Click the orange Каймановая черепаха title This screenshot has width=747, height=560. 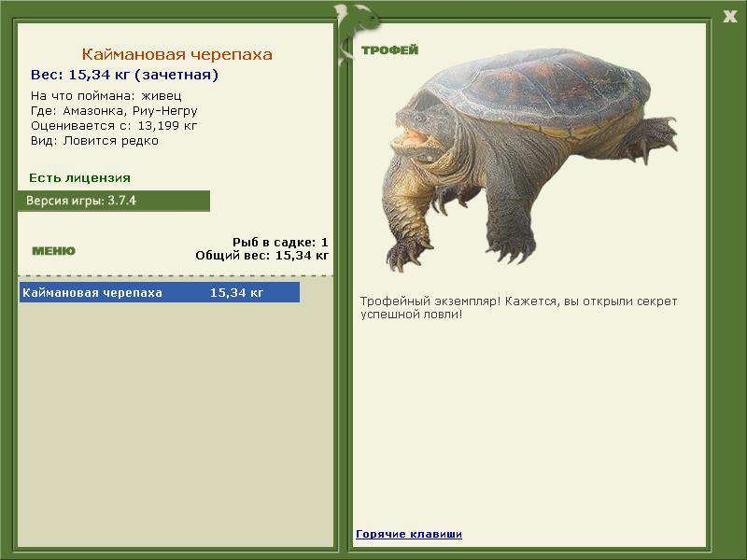point(176,54)
